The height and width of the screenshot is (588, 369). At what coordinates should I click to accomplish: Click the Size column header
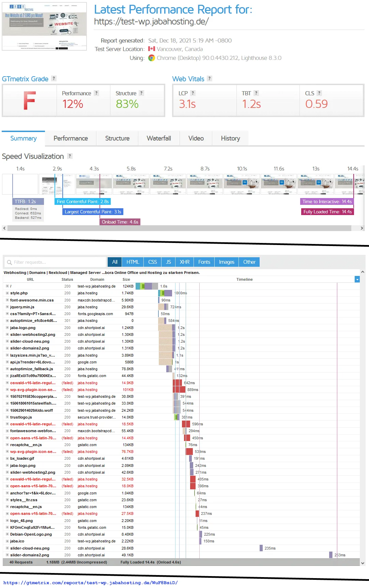click(x=126, y=279)
